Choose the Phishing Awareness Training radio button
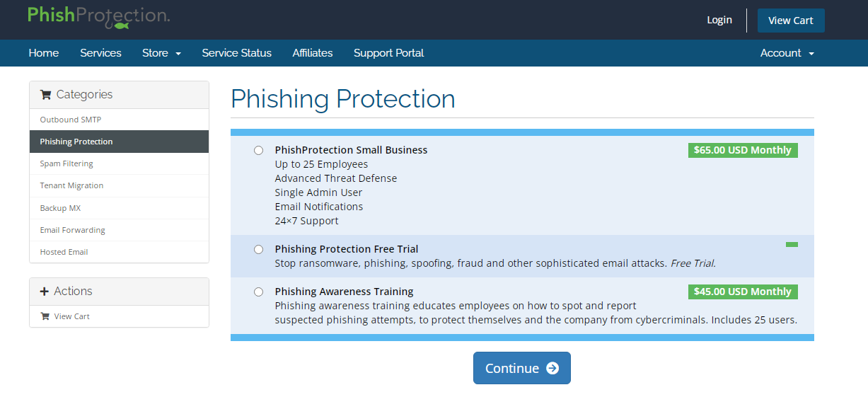 pos(258,292)
